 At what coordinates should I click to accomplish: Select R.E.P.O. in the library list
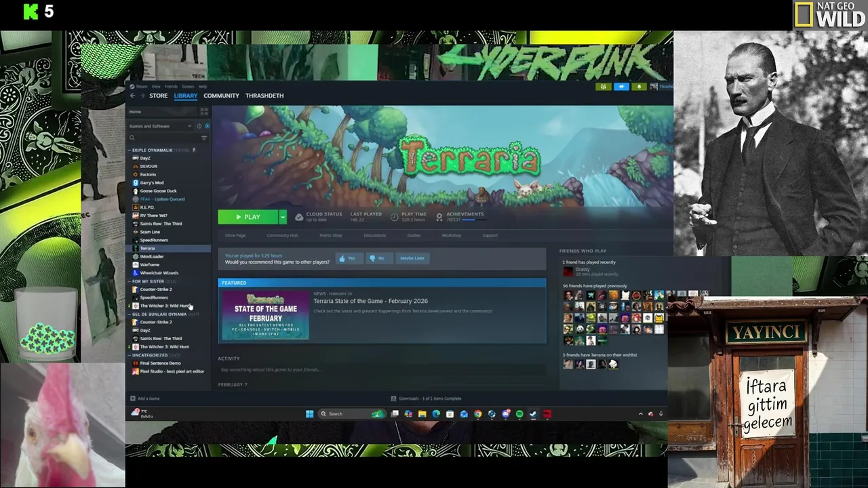tap(147, 207)
